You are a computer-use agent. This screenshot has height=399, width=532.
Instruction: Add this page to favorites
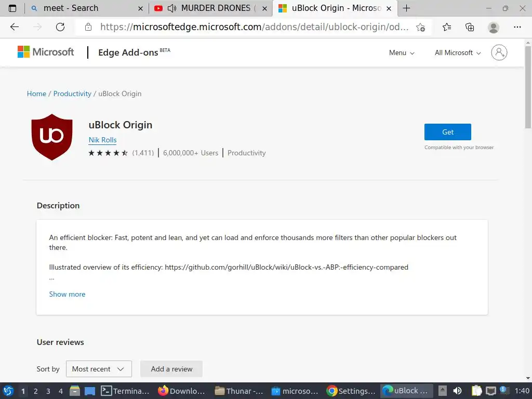421,27
